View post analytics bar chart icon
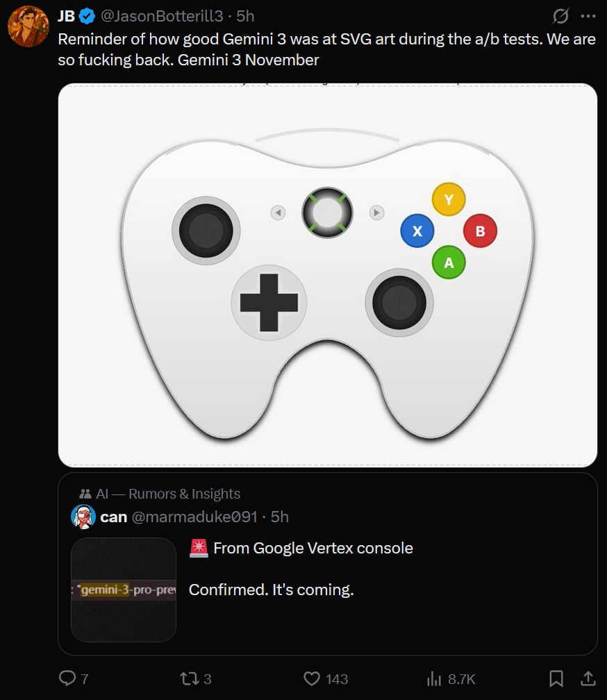The image size is (607, 700). [x=434, y=679]
